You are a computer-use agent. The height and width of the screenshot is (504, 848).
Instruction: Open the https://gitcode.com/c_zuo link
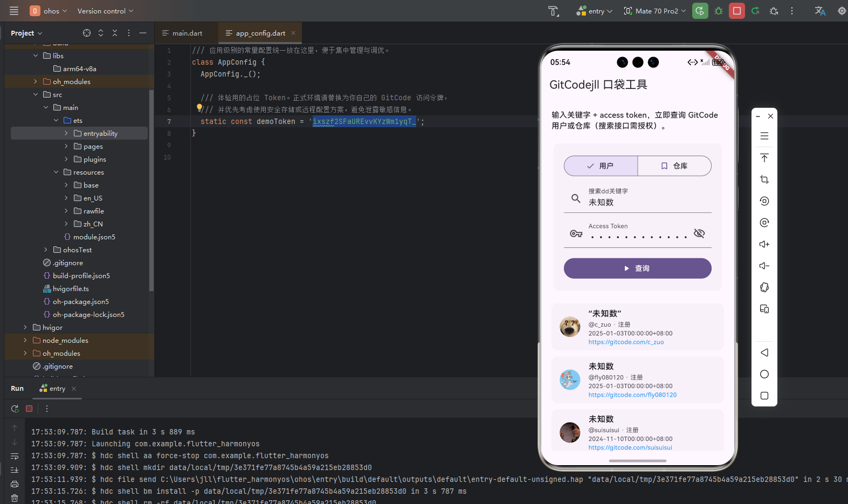click(626, 342)
